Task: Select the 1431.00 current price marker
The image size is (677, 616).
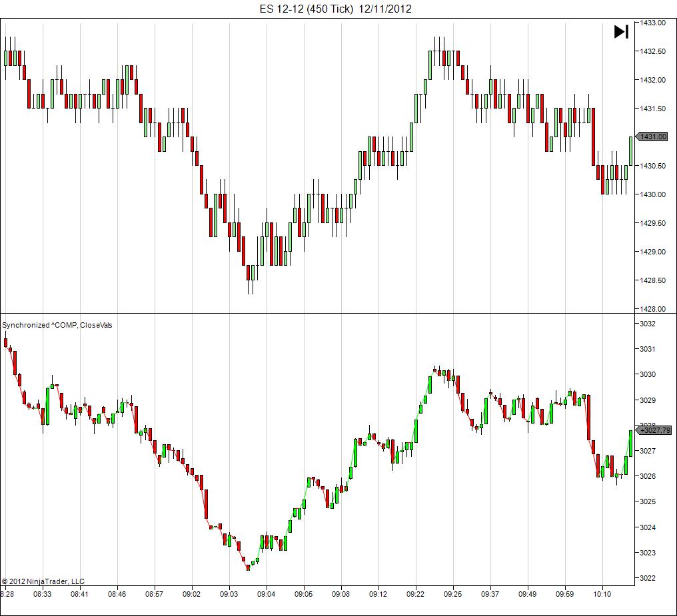Action: point(652,137)
